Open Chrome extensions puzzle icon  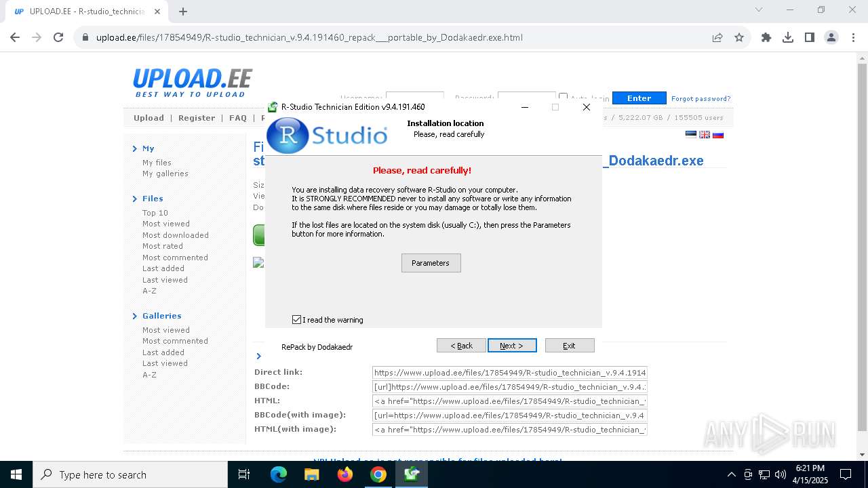pyautogui.click(x=766, y=37)
